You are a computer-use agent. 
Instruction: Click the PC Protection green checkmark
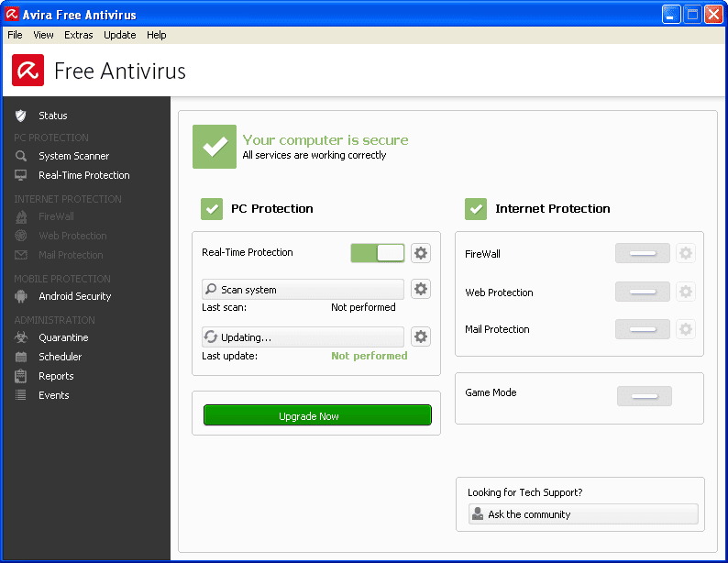(x=212, y=209)
